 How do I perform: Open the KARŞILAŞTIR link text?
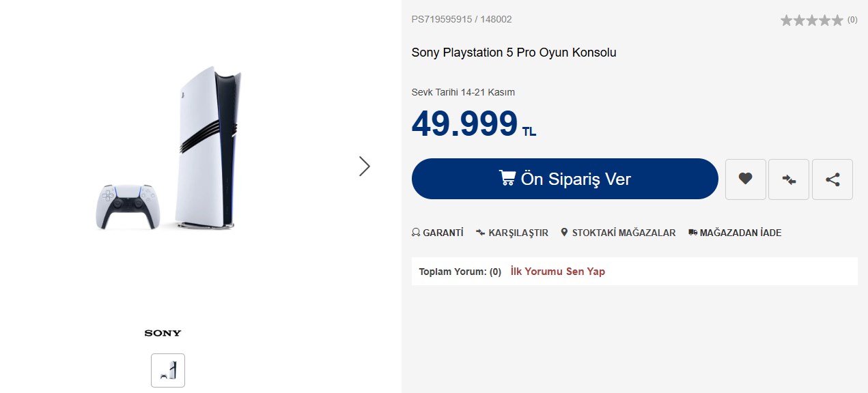[518, 233]
